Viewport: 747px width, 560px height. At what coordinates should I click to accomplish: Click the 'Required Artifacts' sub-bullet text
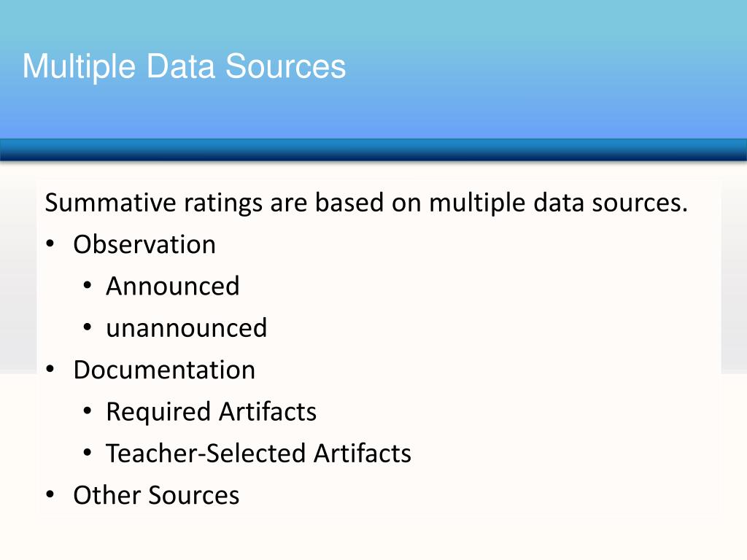212,412
